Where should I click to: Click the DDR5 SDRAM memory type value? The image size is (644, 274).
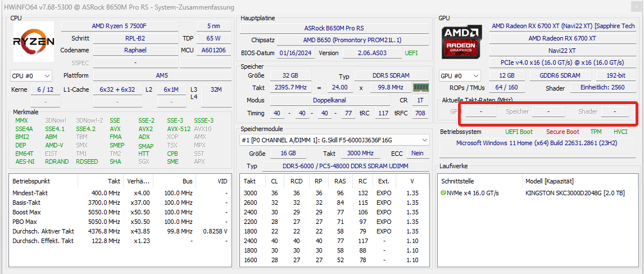tap(391, 76)
